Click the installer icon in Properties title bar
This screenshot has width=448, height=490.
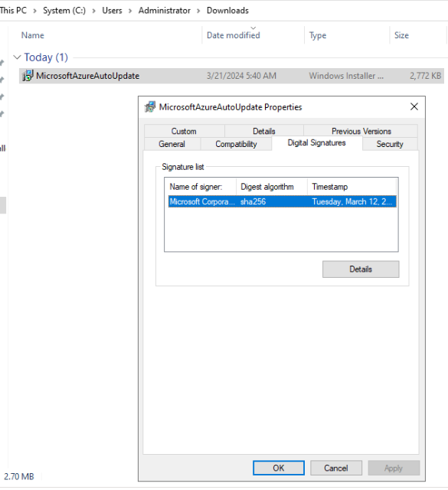click(150, 107)
